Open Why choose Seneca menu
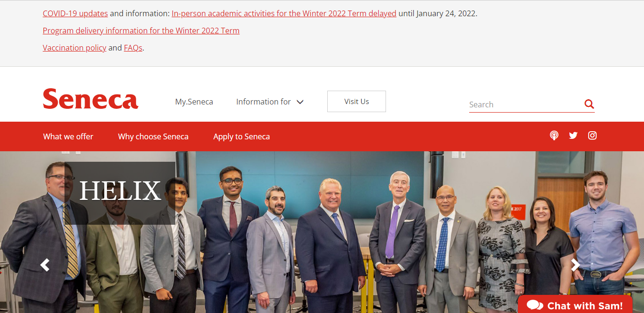 pyautogui.click(x=153, y=136)
